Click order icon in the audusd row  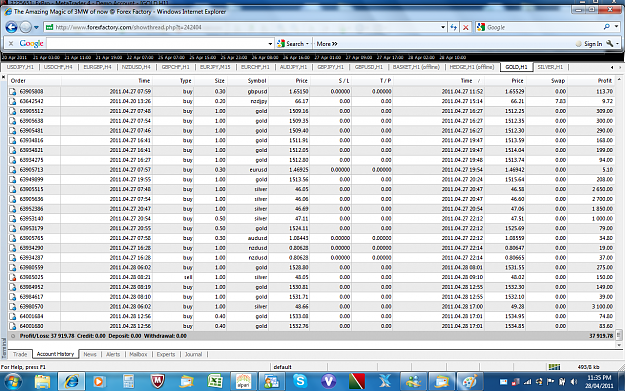click(x=13, y=238)
